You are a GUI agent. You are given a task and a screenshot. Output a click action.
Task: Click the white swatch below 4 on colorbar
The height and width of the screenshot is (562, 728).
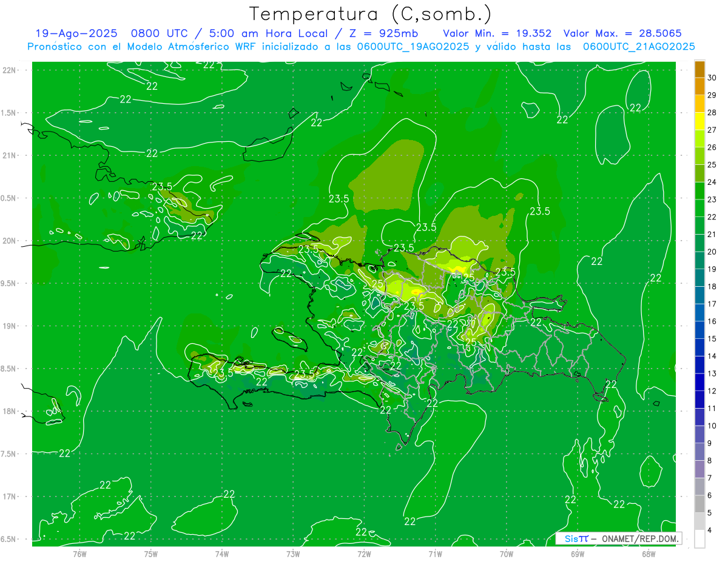click(x=699, y=539)
